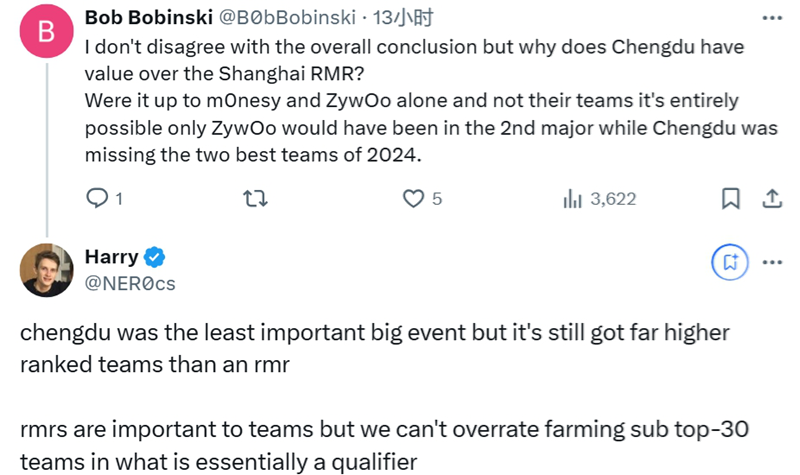
Task: Click the circled sparkle-bookmark icon beside Harry
Action: tap(730, 262)
